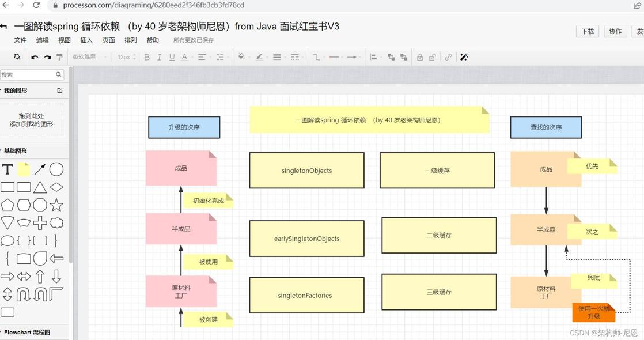Open the 页面 menu
Screen dimensions: 644x340
point(108,40)
